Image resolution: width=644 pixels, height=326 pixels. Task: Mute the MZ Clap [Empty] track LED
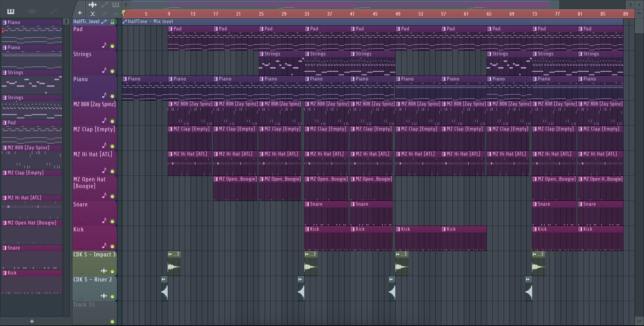(112, 146)
